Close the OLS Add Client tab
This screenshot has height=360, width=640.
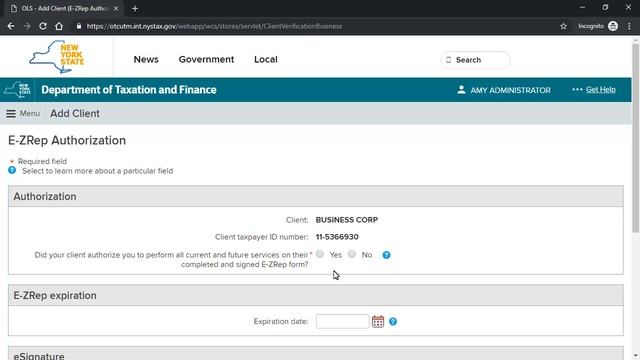click(116, 9)
